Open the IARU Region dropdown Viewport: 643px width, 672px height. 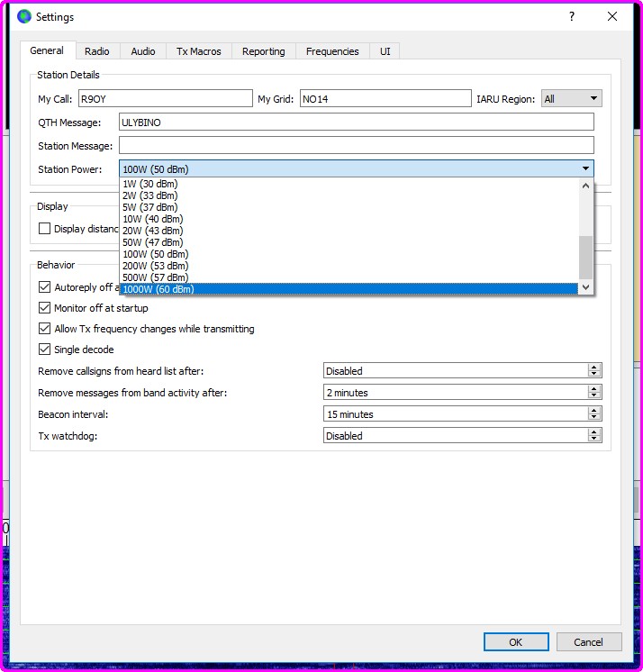coord(571,99)
